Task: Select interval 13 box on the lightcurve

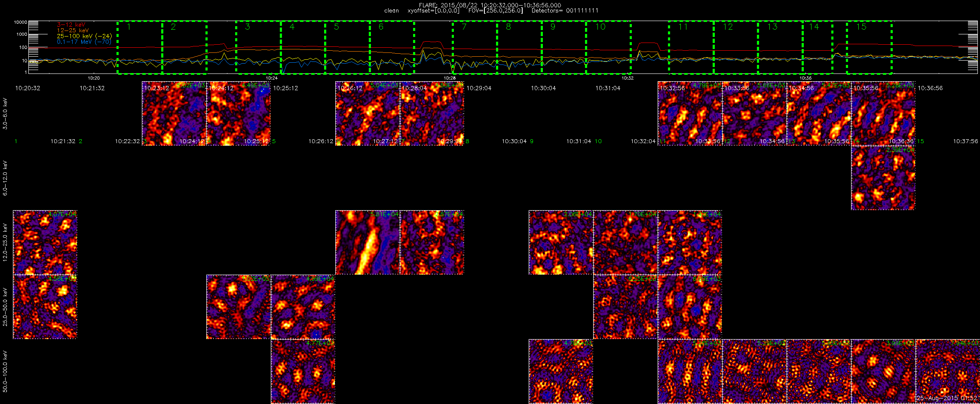Action: (x=781, y=47)
